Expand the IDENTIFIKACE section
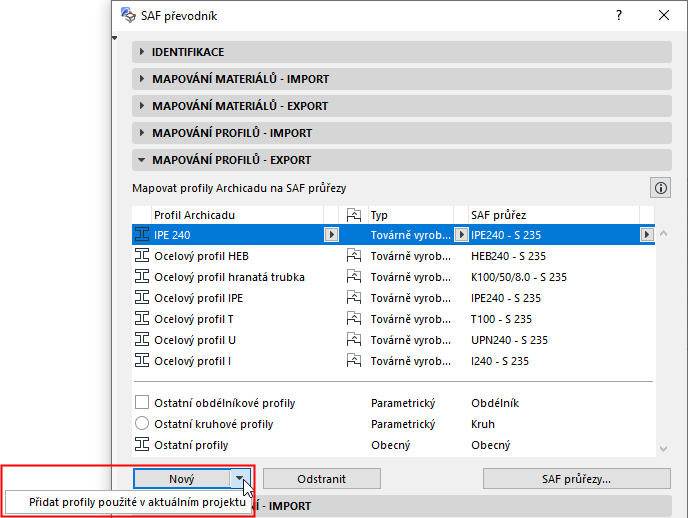The height and width of the screenshot is (518, 688). pos(401,52)
